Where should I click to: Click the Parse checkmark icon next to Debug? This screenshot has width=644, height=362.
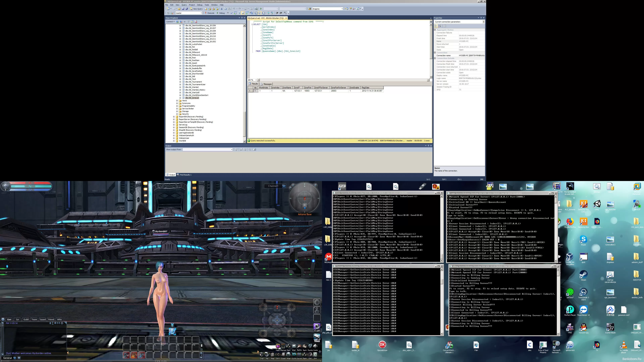point(231,13)
